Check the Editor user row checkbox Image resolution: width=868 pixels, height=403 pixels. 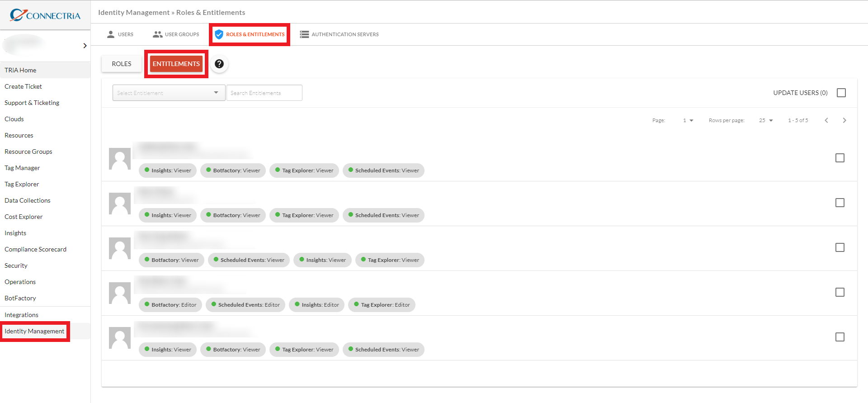[x=840, y=292]
